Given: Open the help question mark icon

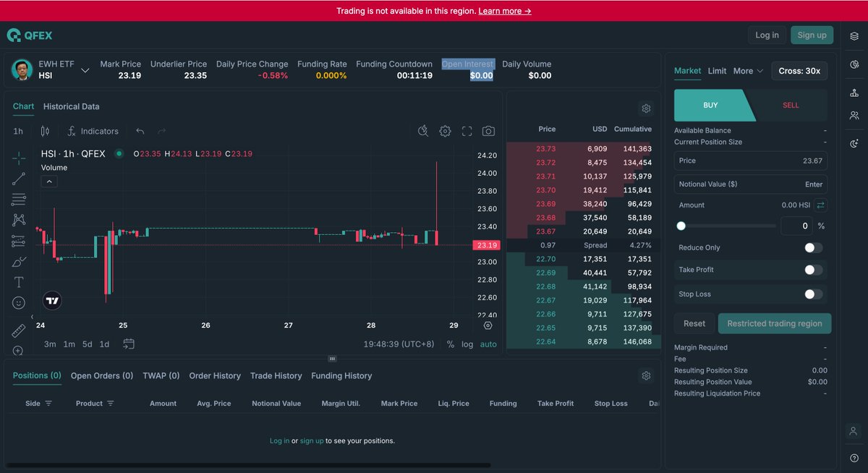Looking at the screenshot, I should point(854,458).
